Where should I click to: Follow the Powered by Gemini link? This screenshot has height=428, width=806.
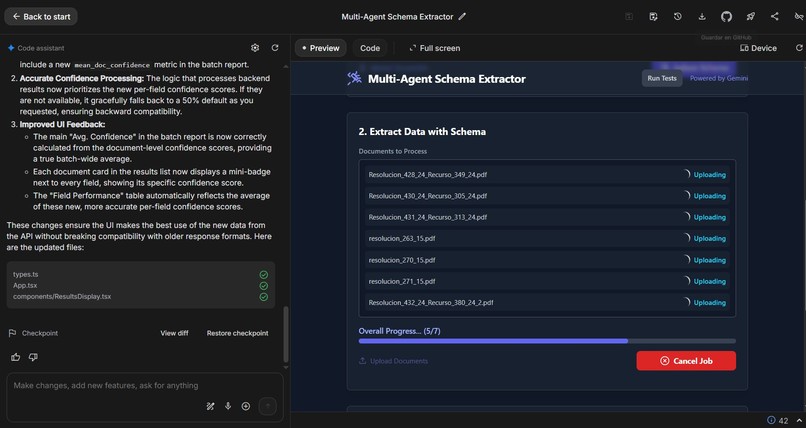[x=719, y=78]
